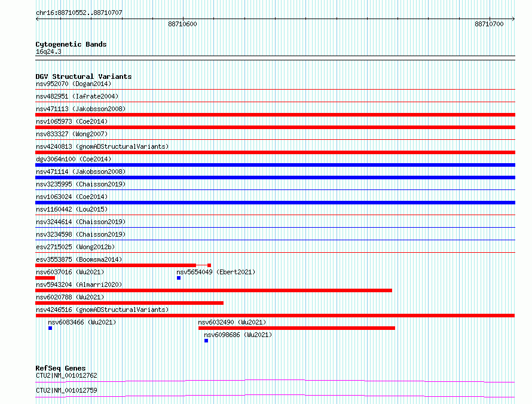The image size is (532, 404).
Task: Select nsv3235995 (Chaisson2019) label
Action: 81,184
